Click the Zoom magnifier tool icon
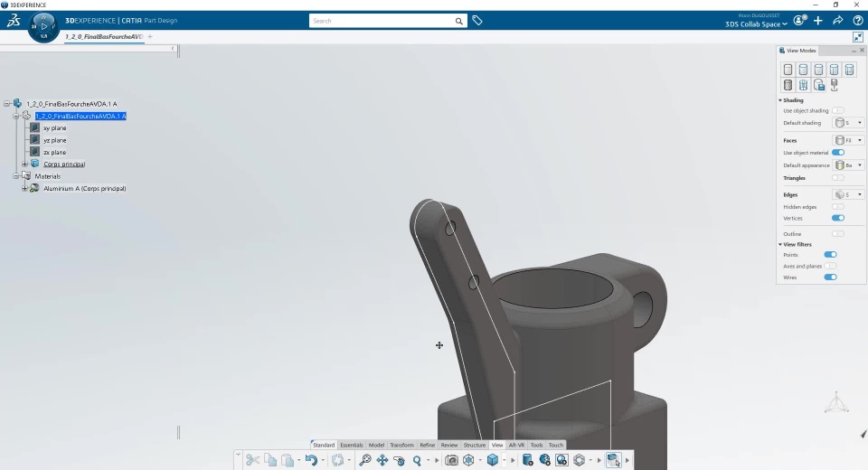The width and height of the screenshot is (868, 470). point(417,460)
